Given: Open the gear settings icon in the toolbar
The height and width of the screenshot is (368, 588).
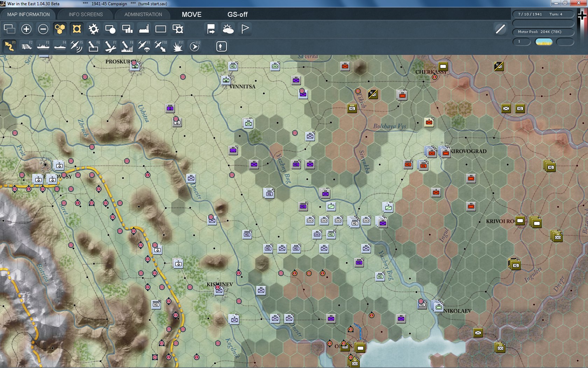Looking at the screenshot, I should (93, 29).
